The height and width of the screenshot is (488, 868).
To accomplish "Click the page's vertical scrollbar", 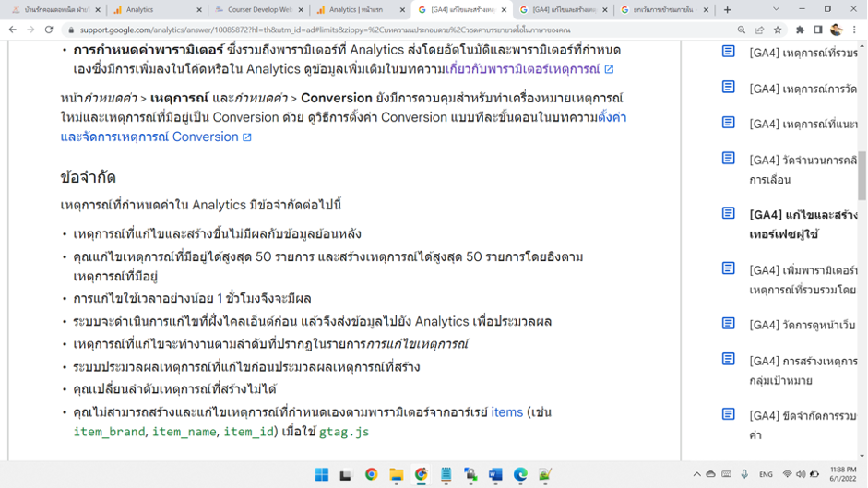I will [x=862, y=175].
